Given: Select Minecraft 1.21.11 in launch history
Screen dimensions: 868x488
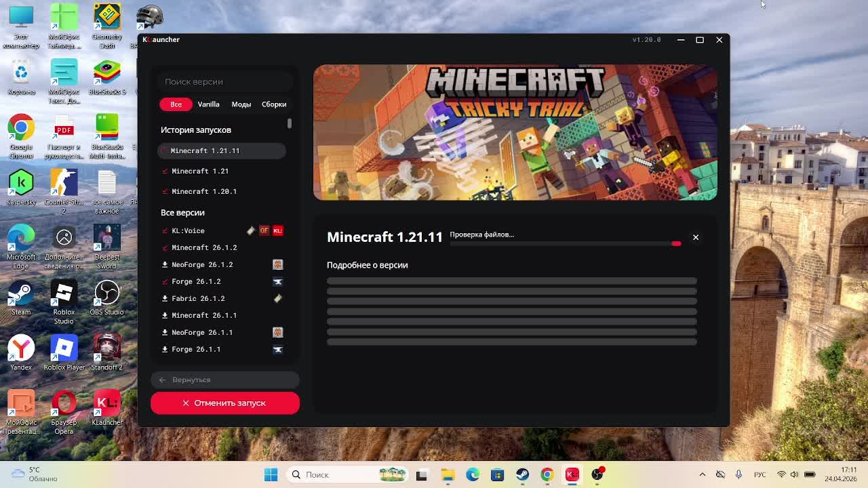Looking at the screenshot, I should point(222,150).
